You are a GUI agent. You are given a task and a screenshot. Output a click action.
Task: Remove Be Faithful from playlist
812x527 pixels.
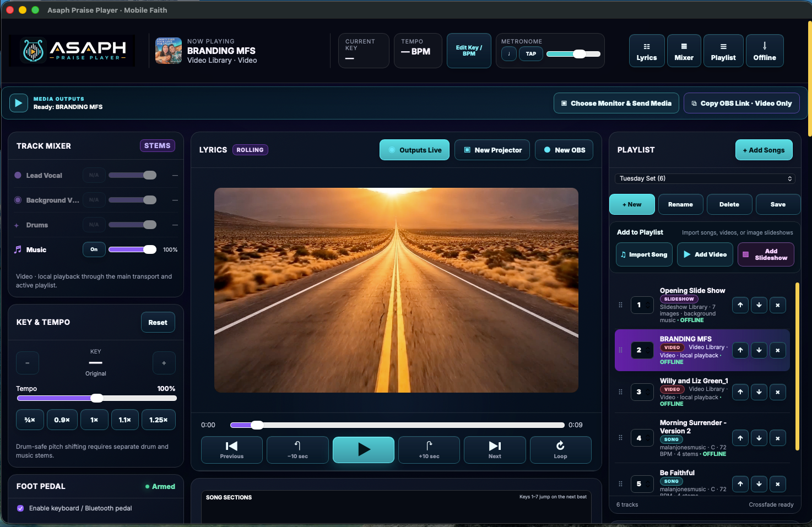pos(778,484)
